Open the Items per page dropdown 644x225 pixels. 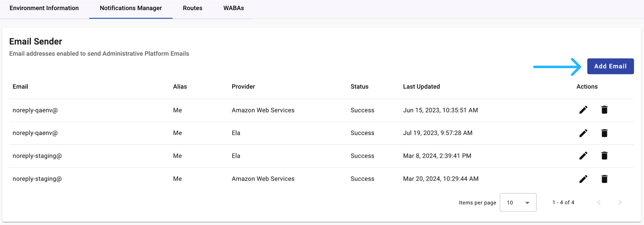click(x=518, y=203)
